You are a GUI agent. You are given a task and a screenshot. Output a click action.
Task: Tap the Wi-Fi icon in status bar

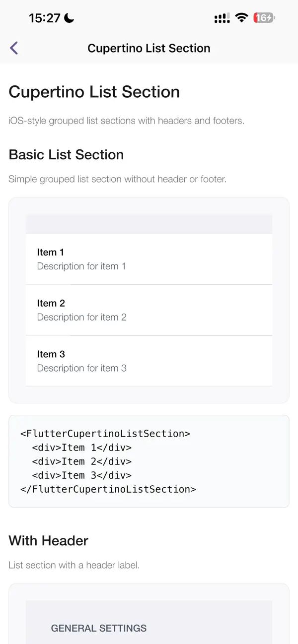point(241,17)
